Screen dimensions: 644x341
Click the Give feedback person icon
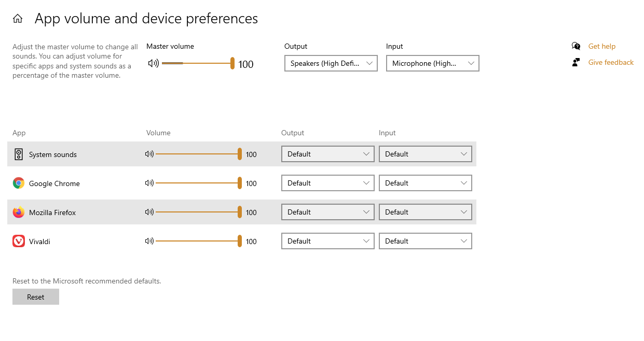pos(576,62)
